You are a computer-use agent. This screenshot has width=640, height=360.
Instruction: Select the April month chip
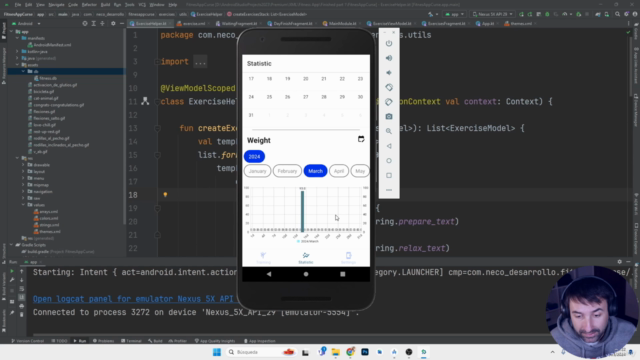tap(339, 171)
